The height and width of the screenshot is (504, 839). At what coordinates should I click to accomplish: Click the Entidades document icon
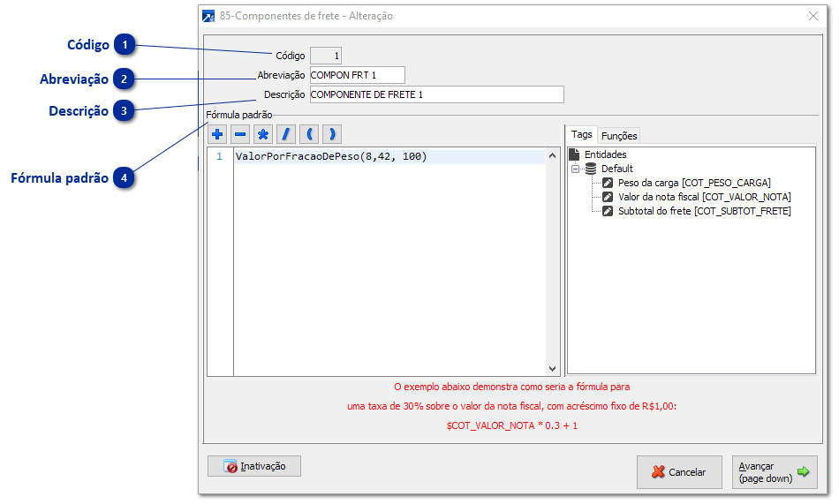574,154
